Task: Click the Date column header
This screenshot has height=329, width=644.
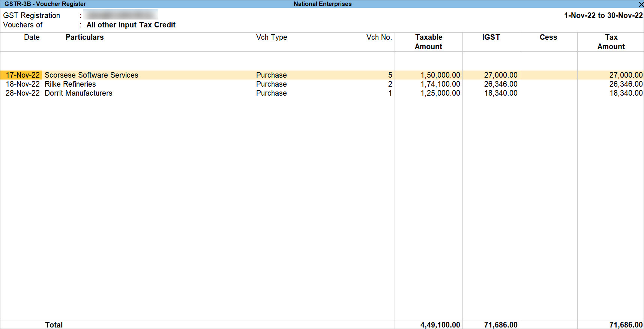Action: (32, 37)
